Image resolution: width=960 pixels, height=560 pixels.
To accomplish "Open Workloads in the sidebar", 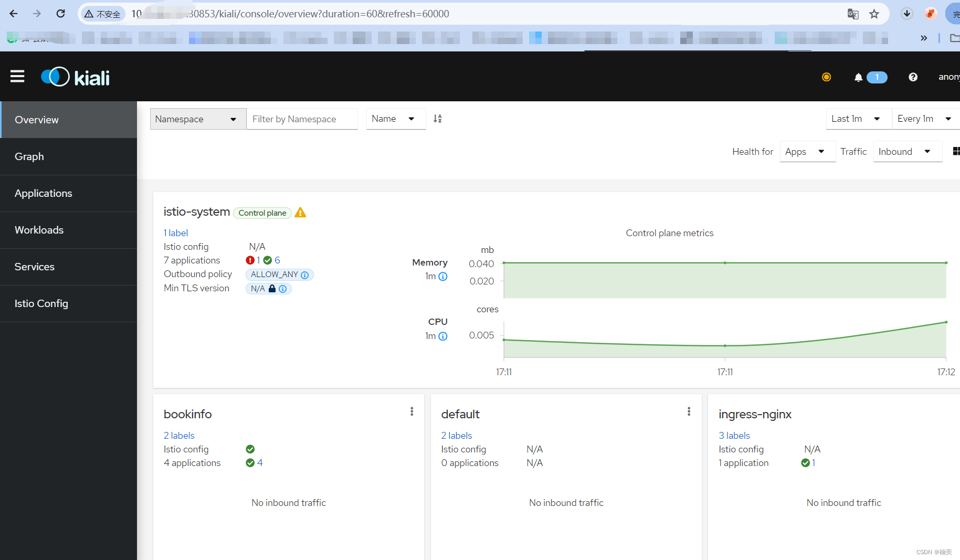I will point(68,230).
